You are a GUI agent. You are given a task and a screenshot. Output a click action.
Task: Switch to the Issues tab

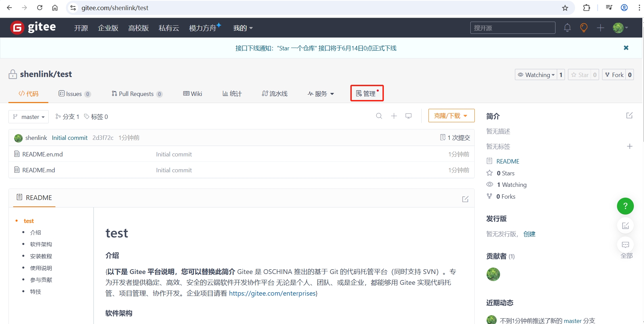(75, 94)
